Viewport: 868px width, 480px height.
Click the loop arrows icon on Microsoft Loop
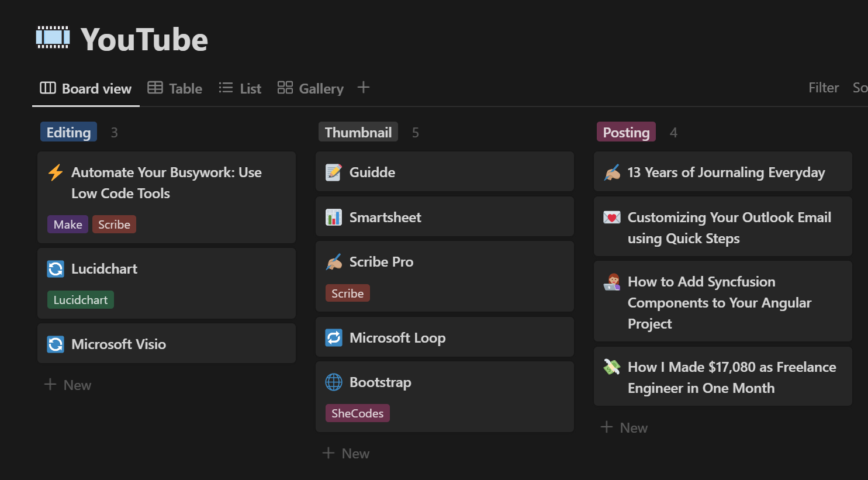(334, 338)
